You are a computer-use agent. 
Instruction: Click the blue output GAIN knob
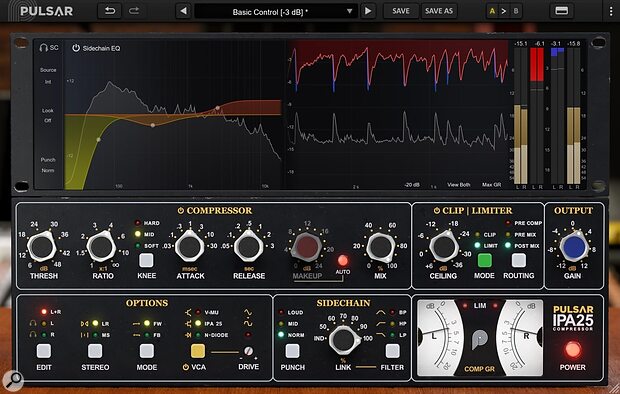pyautogui.click(x=574, y=246)
